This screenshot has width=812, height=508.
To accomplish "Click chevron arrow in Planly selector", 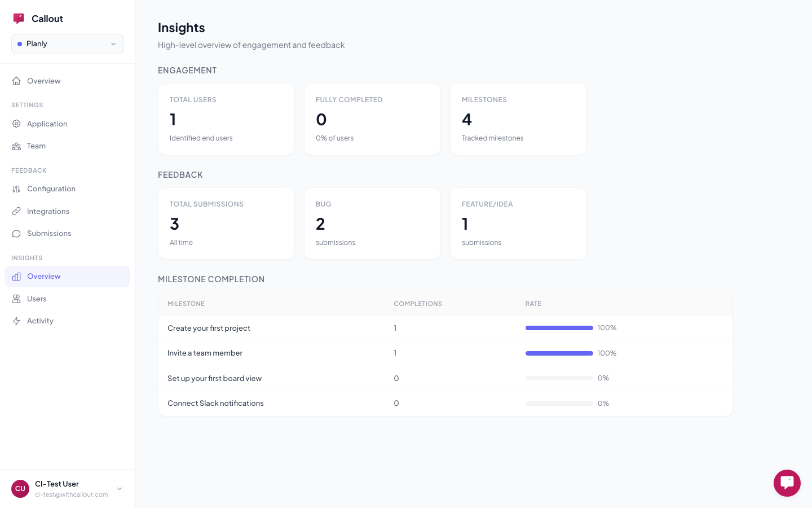I will pos(113,44).
